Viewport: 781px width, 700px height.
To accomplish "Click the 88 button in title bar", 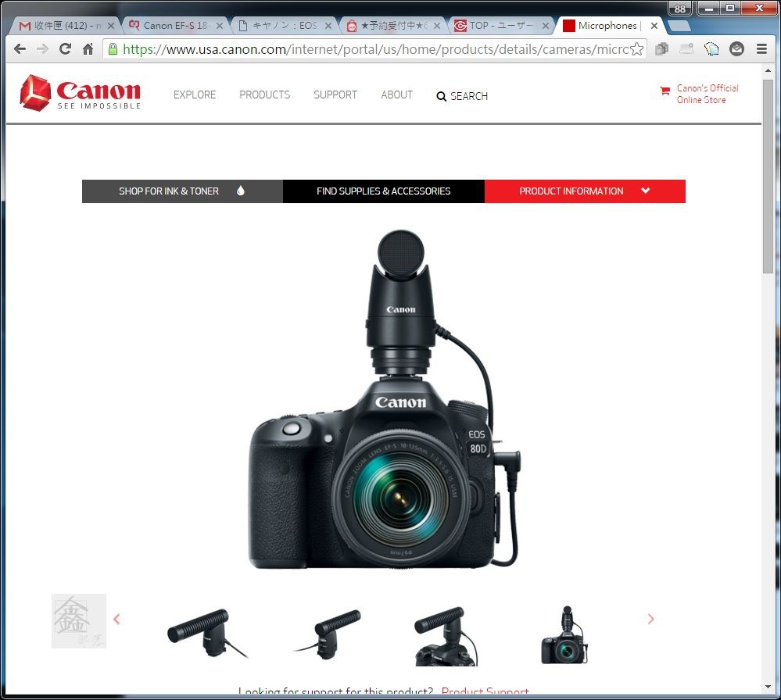I will click(x=680, y=9).
